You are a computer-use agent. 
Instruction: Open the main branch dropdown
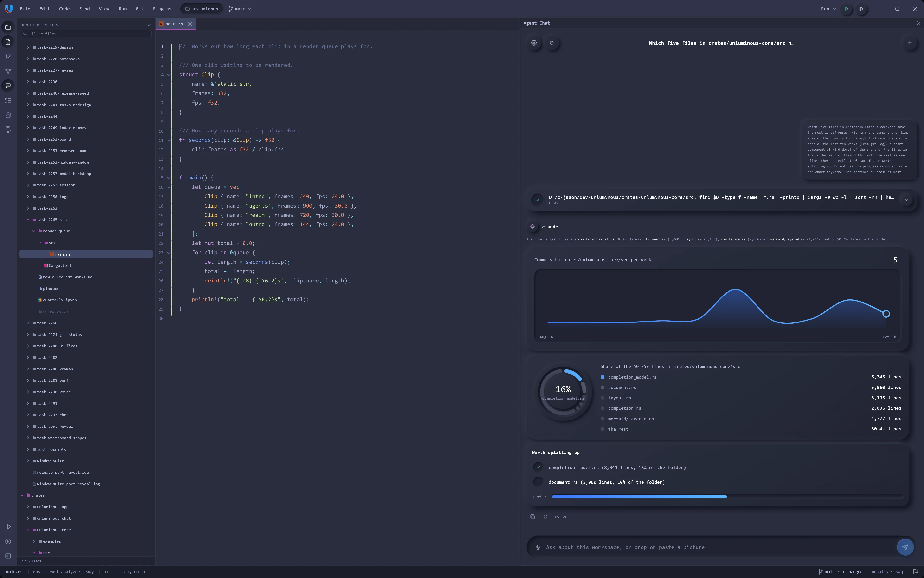(x=240, y=9)
